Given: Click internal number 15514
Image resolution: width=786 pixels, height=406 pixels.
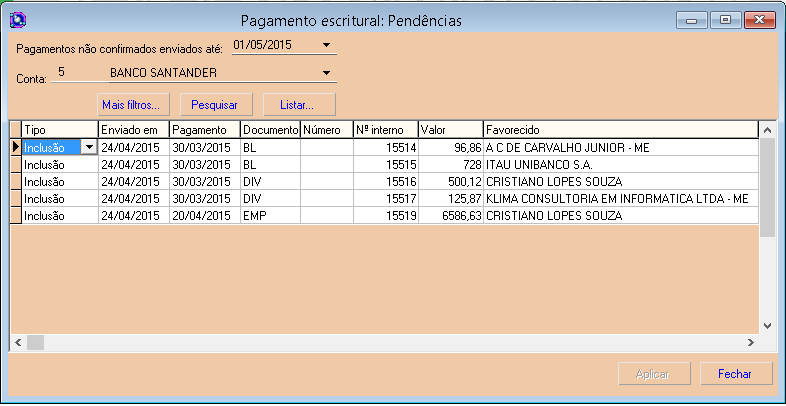Looking at the screenshot, I should pos(386,147).
